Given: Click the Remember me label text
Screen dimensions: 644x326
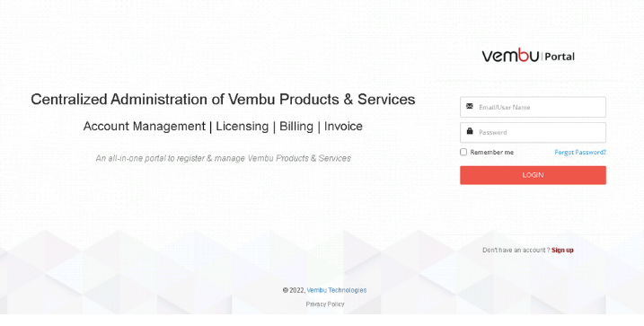Looking at the screenshot, I should [x=491, y=153].
